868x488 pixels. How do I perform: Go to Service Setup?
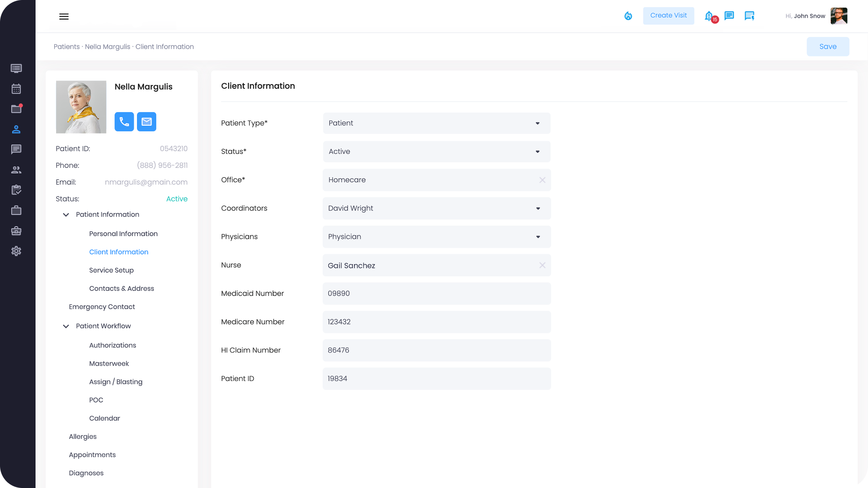(111, 270)
